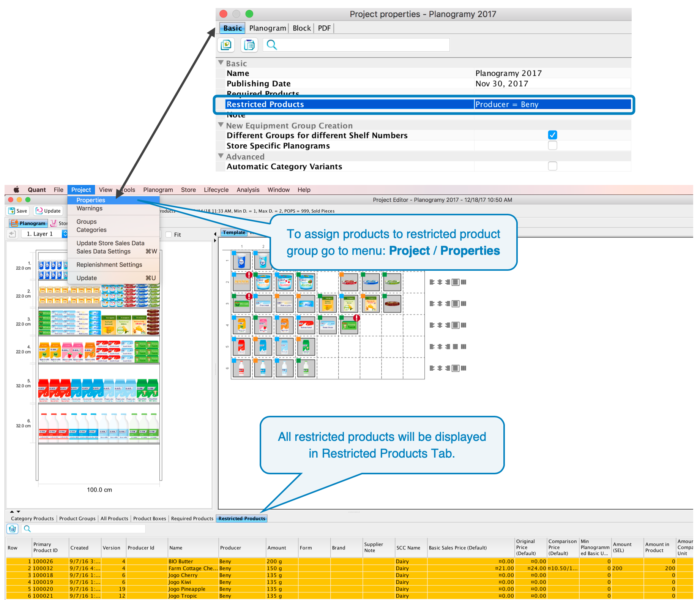Choose Warnings from Project menu
The height and width of the screenshot is (600, 700).
114,208
